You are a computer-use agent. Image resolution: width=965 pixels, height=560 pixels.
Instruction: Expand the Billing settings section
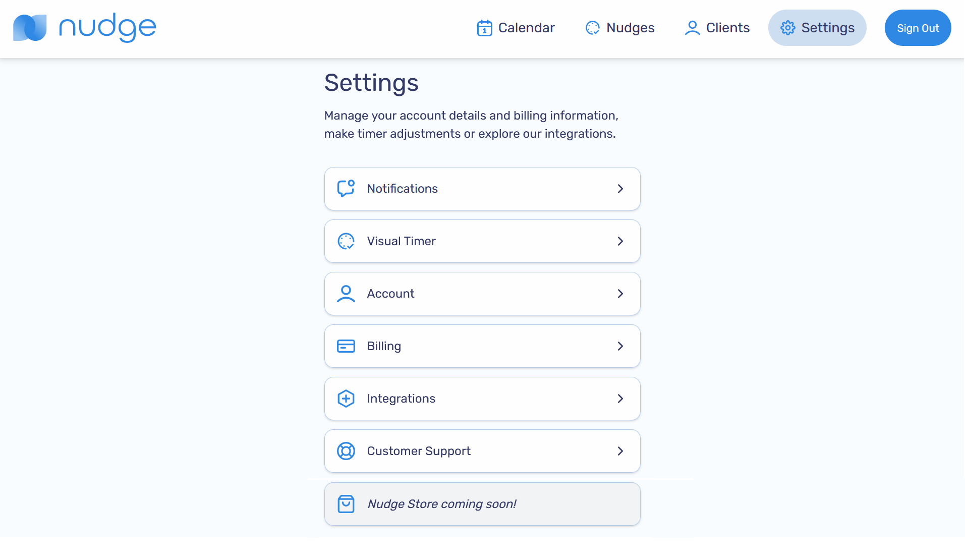tap(482, 346)
